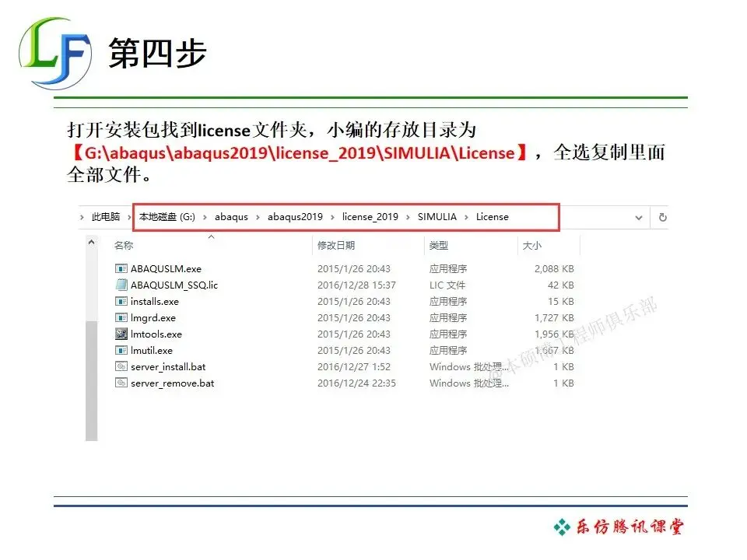This screenshot has width=747, height=560.
Task: Select the file name server_install.bat
Action: coord(168,367)
